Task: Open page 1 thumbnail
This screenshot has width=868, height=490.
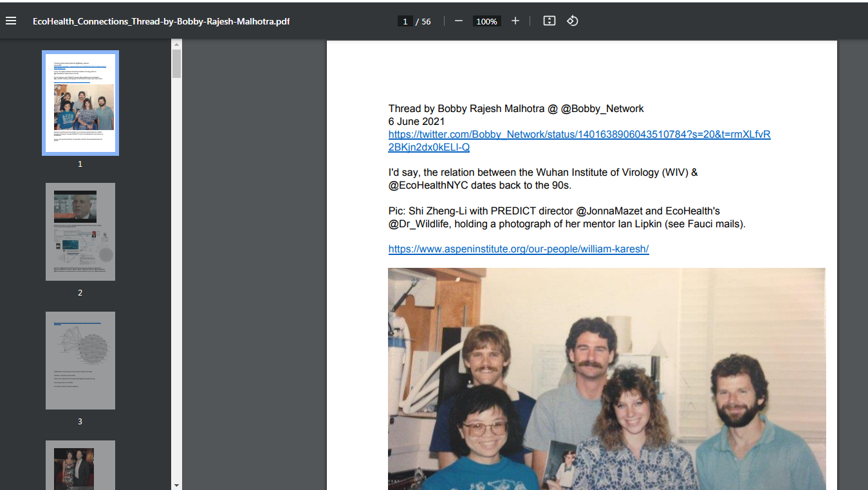Action: pos(80,103)
